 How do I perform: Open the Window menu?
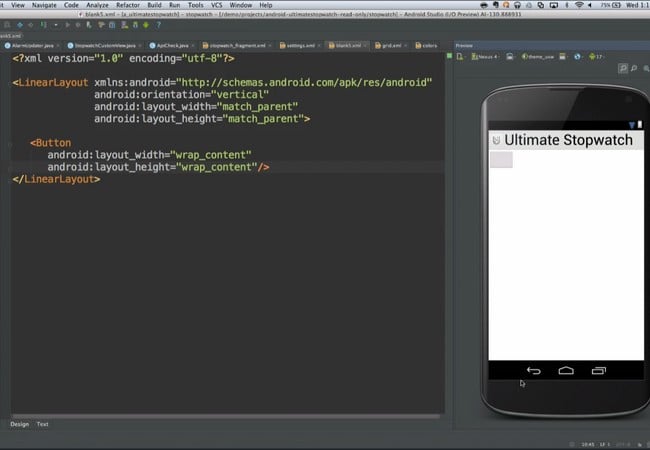(x=240, y=5)
